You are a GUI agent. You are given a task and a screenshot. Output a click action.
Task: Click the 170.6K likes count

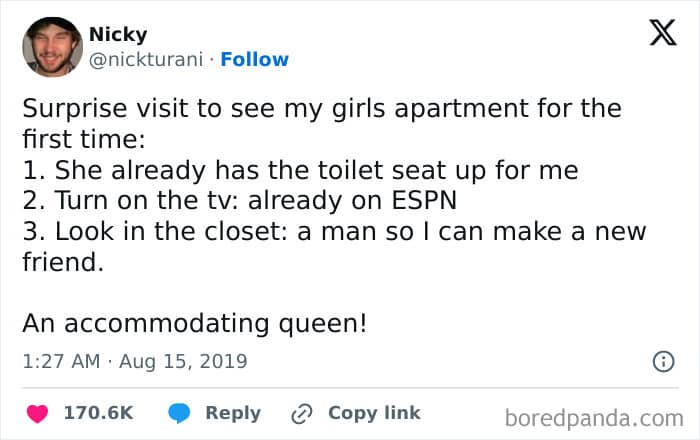coord(98,413)
